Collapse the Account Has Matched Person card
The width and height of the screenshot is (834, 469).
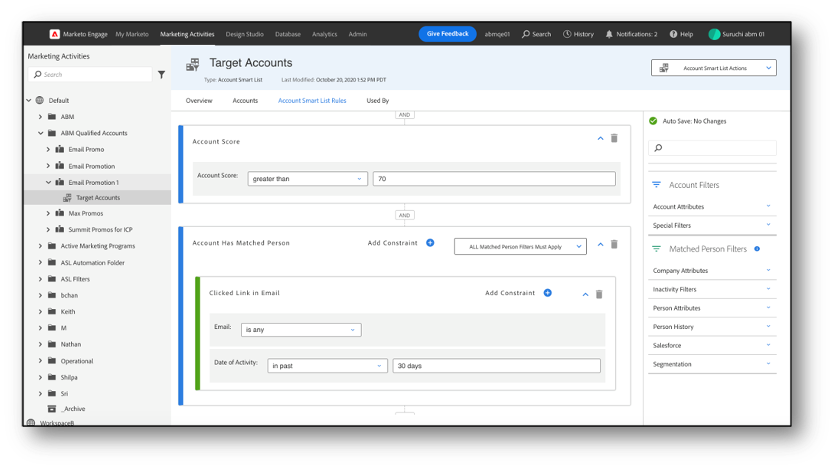[x=601, y=244]
